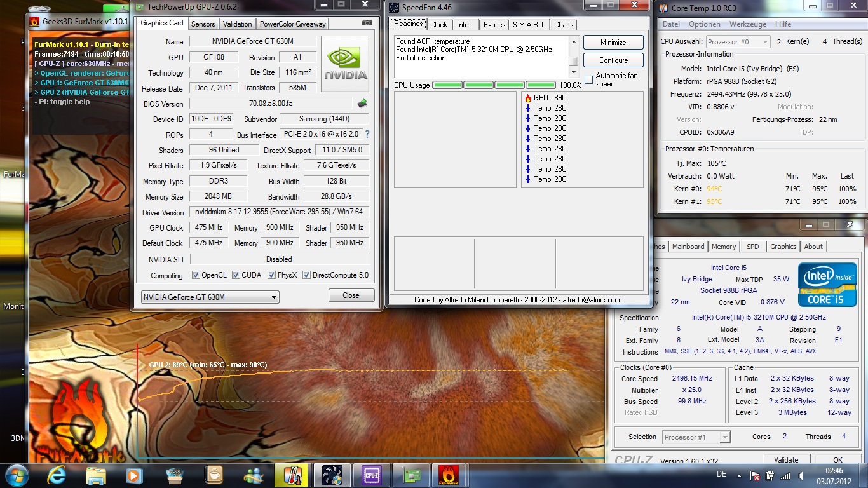Open the SPD tab in CPU-Z

coord(752,247)
